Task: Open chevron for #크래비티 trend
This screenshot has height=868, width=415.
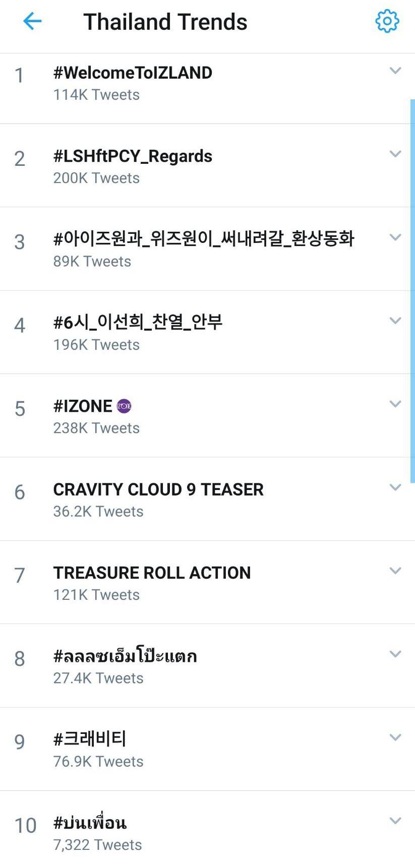Action: pos(395,737)
